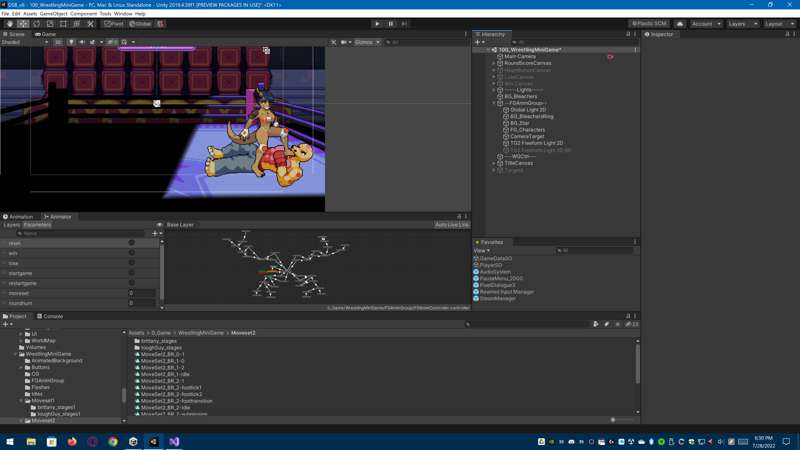Viewport: 800px width, 450px height.
Task: Toggle Global handle rotation
Action: coord(140,24)
